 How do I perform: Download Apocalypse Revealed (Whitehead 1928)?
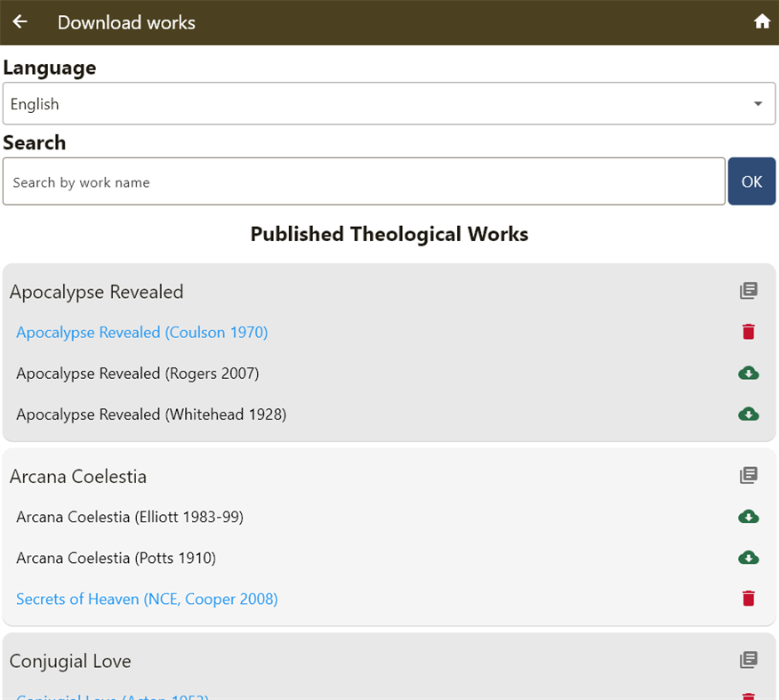tap(748, 414)
